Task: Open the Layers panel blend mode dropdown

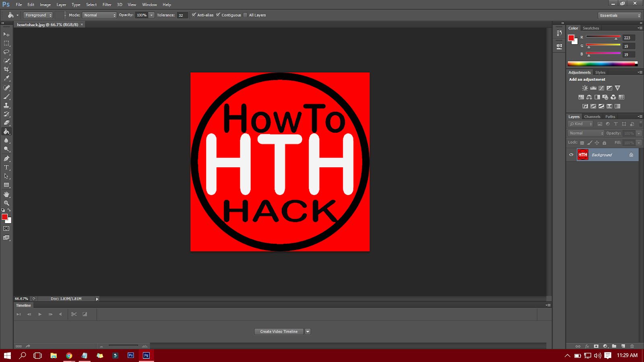Action: click(x=586, y=133)
